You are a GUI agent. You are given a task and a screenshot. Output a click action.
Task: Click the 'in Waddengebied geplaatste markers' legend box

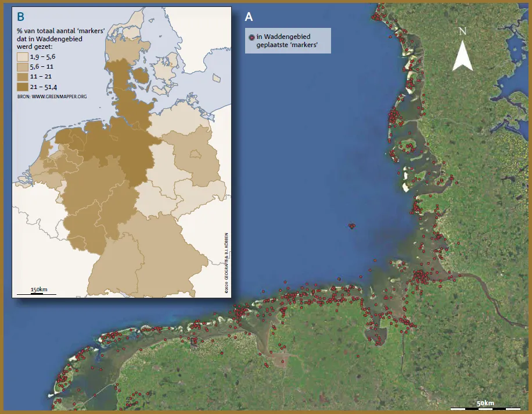pyautogui.click(x=287, y=41)
